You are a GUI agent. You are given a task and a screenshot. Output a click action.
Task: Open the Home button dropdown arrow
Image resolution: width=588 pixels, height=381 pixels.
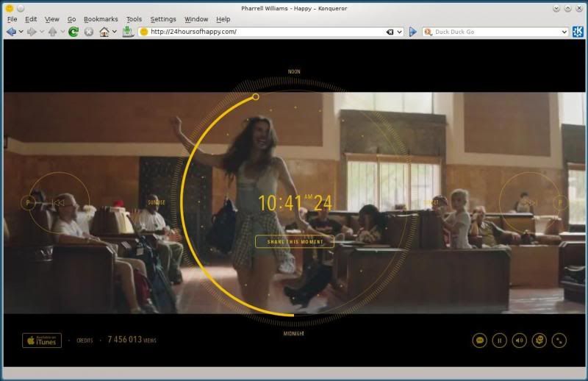[x=115, y=32]
